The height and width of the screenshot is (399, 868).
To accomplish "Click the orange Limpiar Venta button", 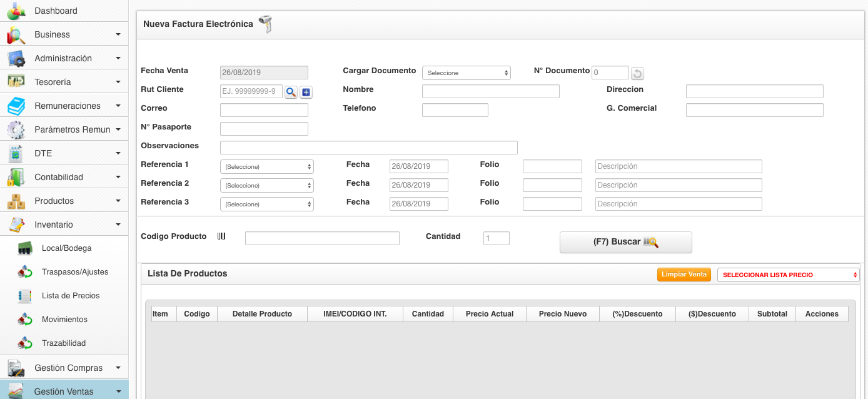I will point(684,275).
